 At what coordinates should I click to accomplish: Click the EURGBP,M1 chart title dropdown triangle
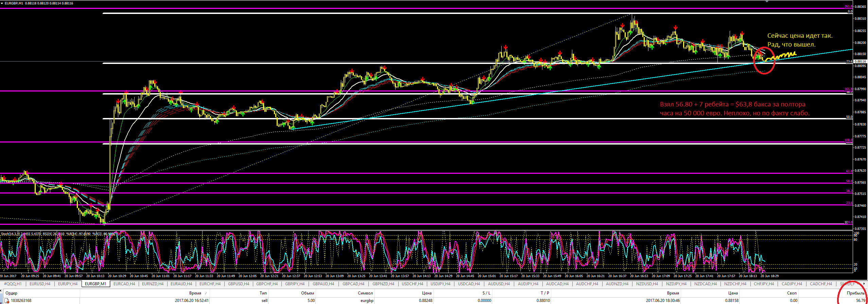click(x=2, y=3)
